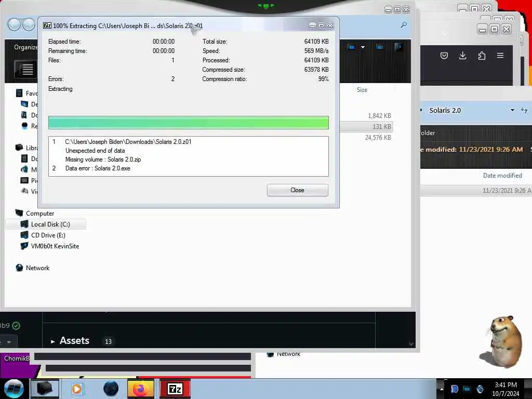Open Firefox hamburger application menu
The image size is (532, 399).
(500, 55)
